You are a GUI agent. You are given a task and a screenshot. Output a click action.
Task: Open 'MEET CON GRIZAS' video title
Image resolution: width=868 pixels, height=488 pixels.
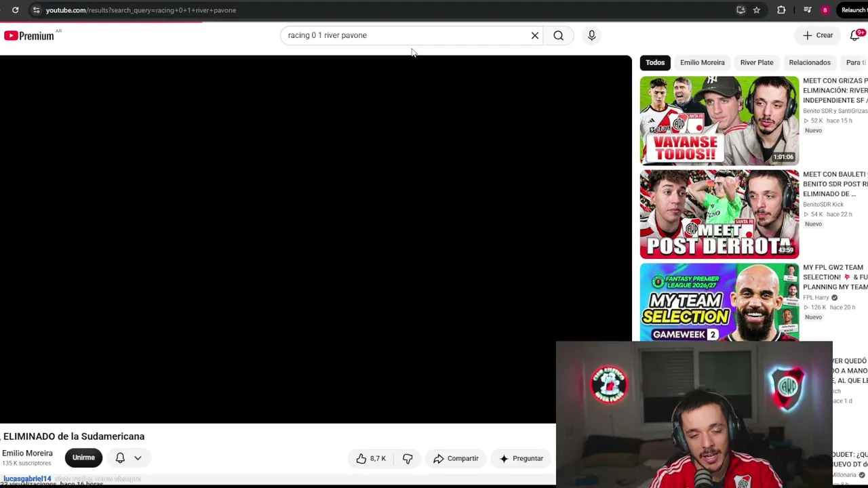click(835, 90)
